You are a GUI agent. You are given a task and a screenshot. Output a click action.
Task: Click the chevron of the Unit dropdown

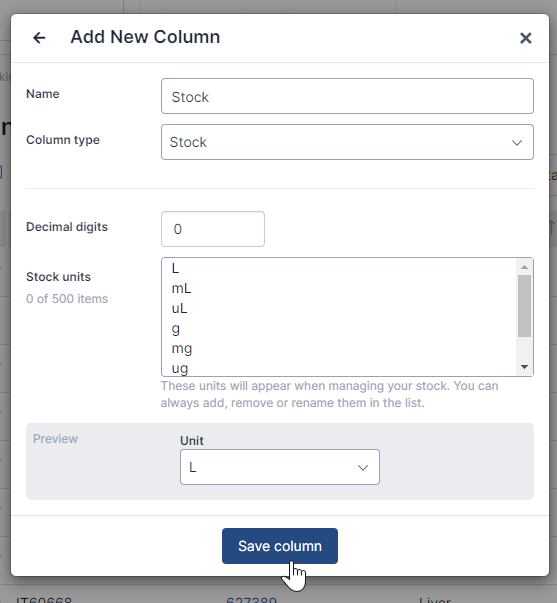tap(363, 468)
